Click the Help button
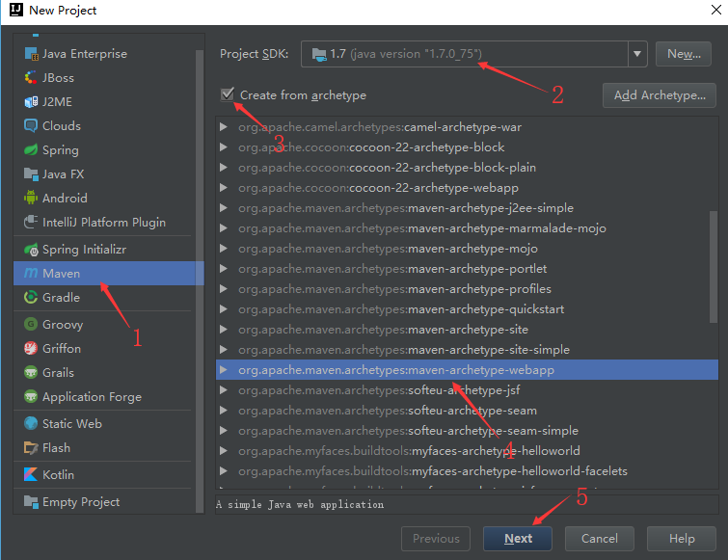This screenshot has width=728, height=560. [682, 539]
